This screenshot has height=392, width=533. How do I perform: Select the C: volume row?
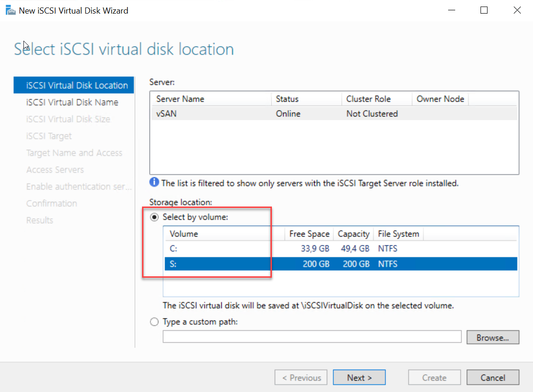pyautogui.click(x=341, y=249)
